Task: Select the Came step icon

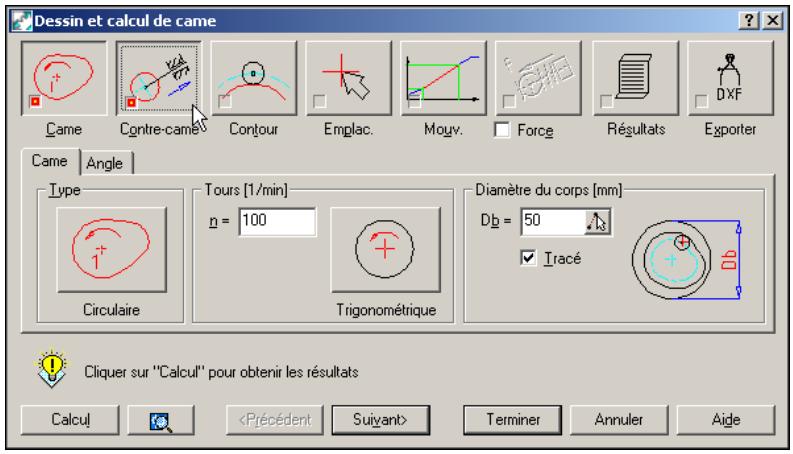Action: click(64, 78)
